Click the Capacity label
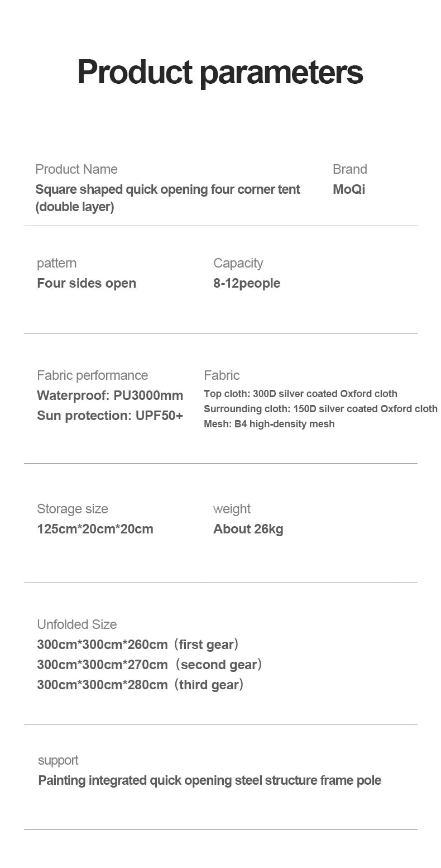 (x=238, y=263)
